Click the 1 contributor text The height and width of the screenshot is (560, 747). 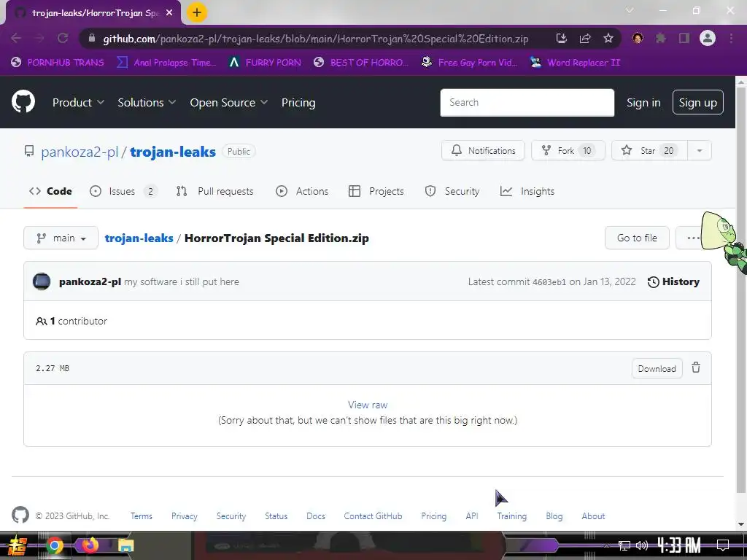click(71, 321)
